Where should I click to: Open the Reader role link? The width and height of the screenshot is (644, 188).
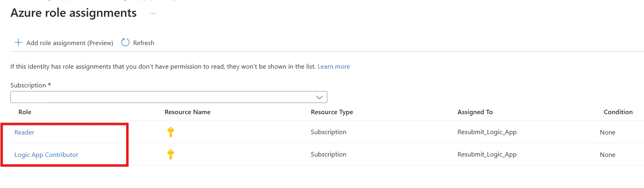tap(24, 132)
